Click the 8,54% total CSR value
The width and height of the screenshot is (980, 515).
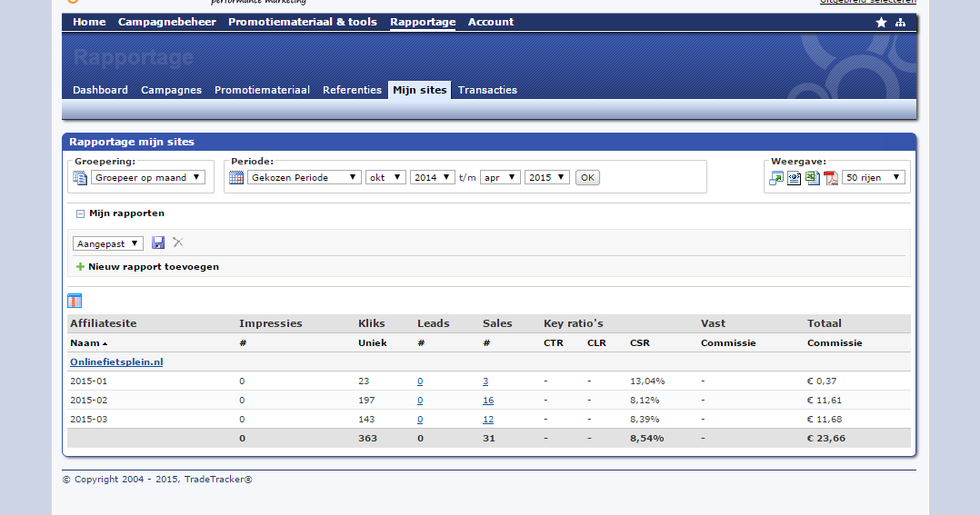(647, 438)
